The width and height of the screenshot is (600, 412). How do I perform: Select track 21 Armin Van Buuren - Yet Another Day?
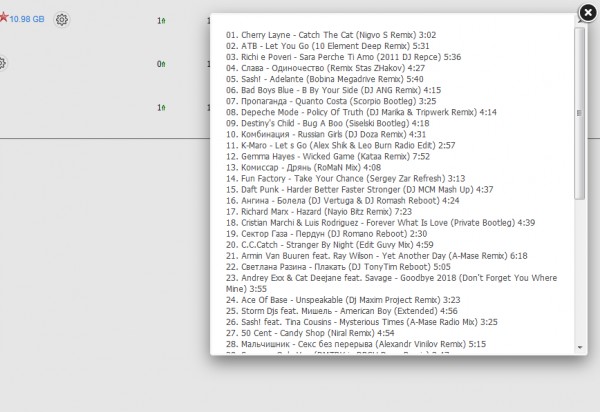pos(377,256)
